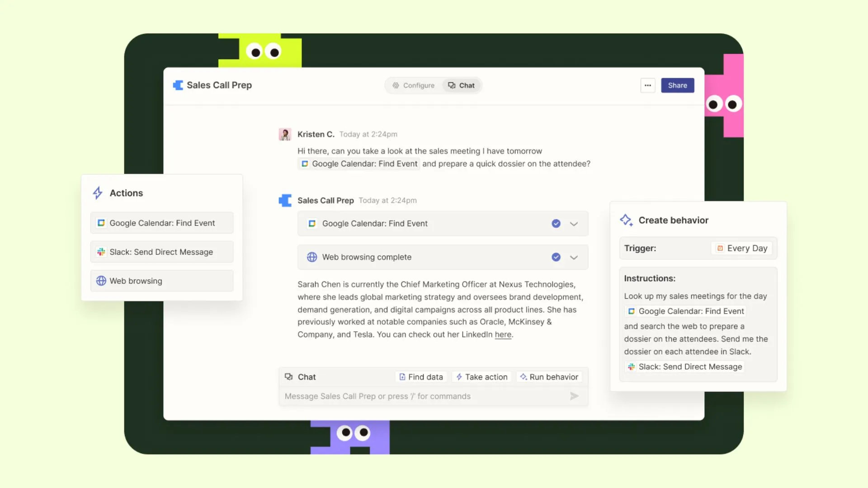
Task: Click Kristen C.'s avatar photo
Action: [285, 134]
